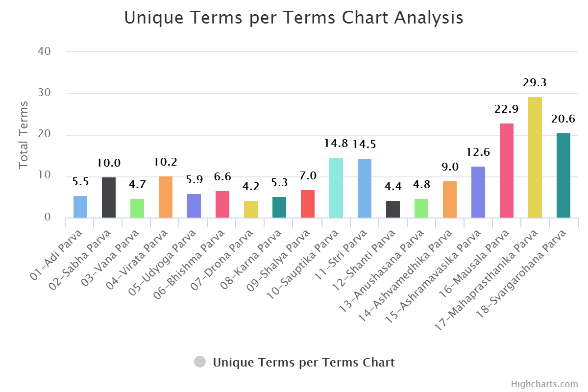Viewport: 588px width, 392px height.
Task: Toggle the Unique Terms per Terms Chart legend label
Action: [303, 363]
